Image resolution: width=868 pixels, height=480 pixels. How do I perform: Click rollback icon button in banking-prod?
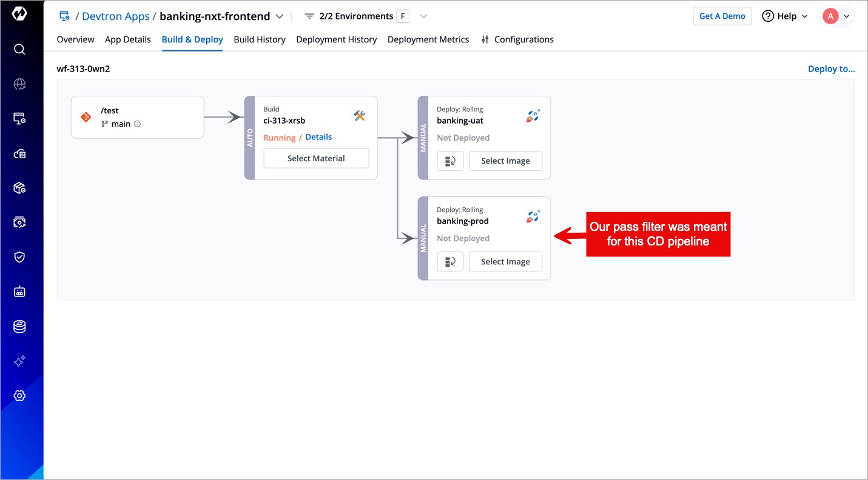[x=450, y=262]
